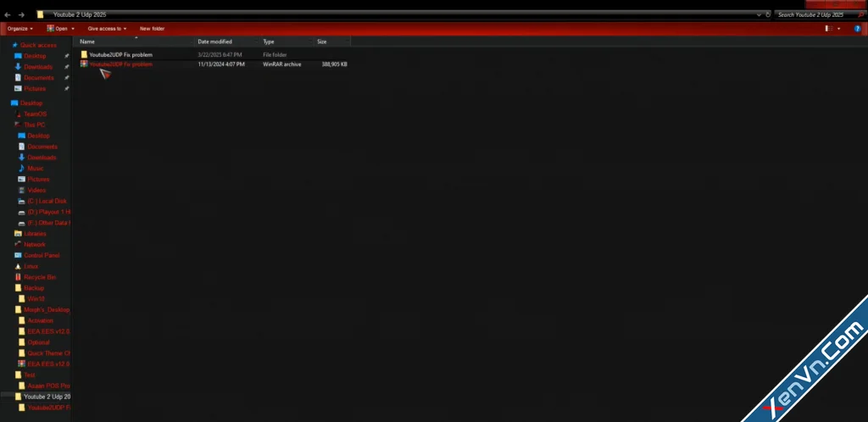Go forward with the right arrow button
This screenshot has height=422, width=868.
tap(21, 15)
